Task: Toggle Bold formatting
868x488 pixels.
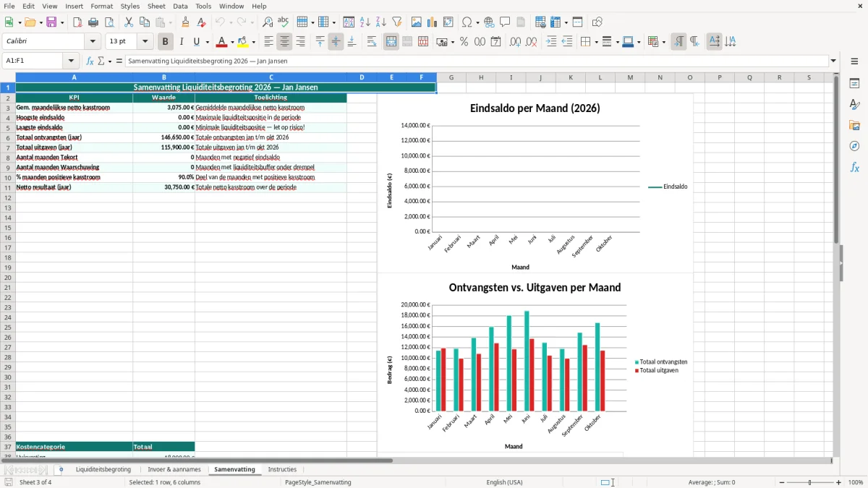Action: pyautogui.click(x=166, y=42)
